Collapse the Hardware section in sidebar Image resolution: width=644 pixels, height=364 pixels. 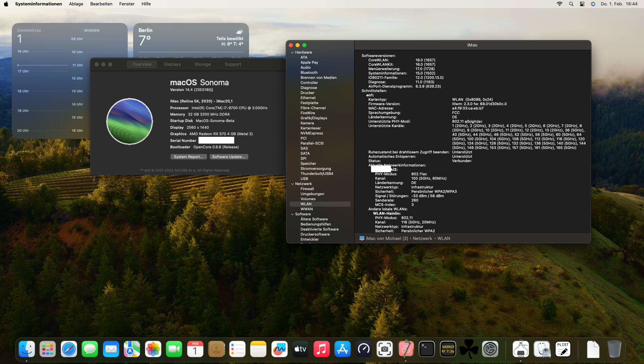292,53
